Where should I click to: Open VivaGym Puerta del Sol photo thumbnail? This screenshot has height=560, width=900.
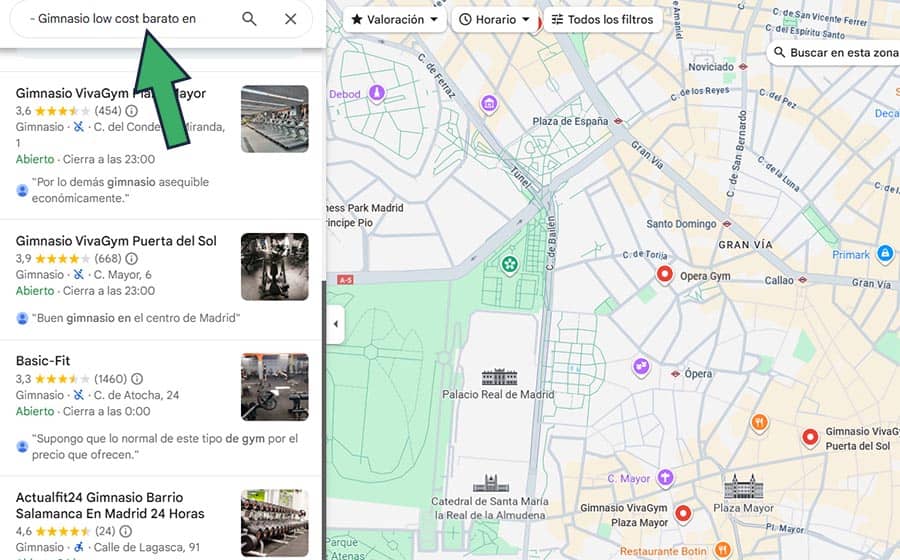point(274,267)
